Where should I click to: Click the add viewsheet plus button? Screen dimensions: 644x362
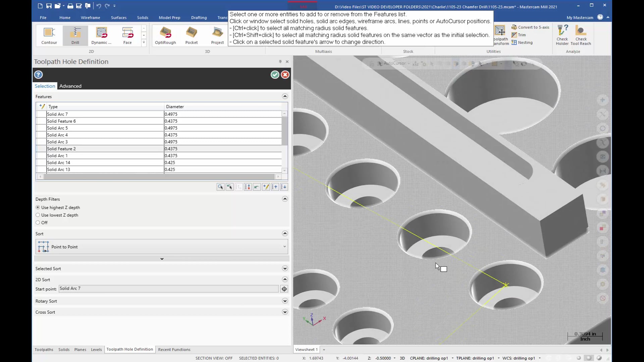(324, 350)
